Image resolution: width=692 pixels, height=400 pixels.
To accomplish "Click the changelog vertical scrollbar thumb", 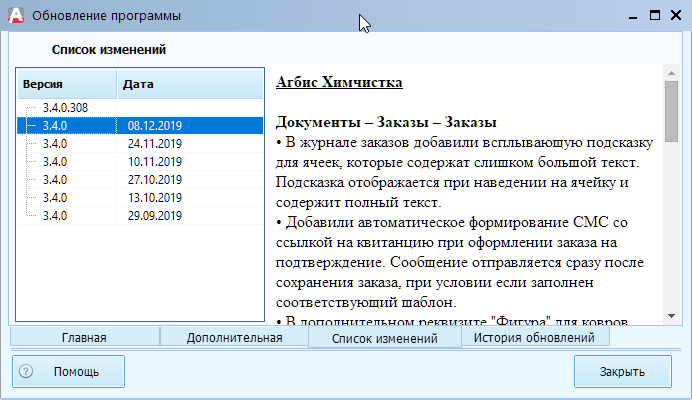I will pos(671,111).
